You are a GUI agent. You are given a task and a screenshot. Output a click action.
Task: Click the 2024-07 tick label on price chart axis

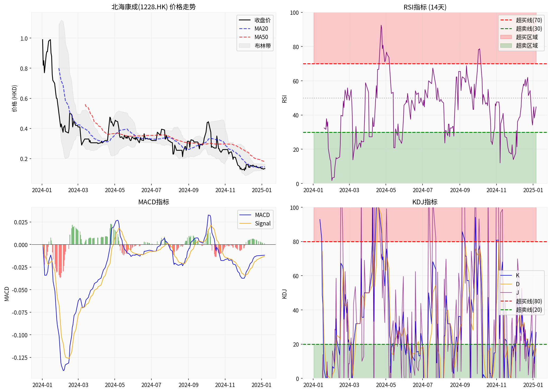151,190
